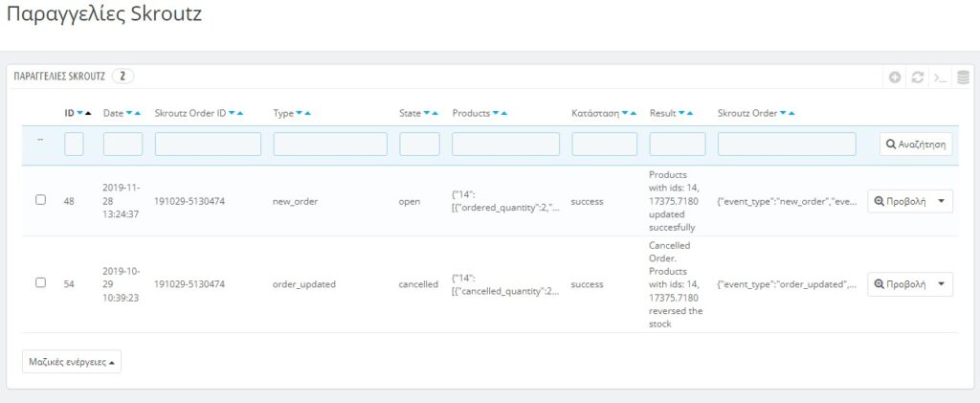Viewport: 980px width, 403px height.
Task: Focus the Date filter field
Action: pos(122,145)
